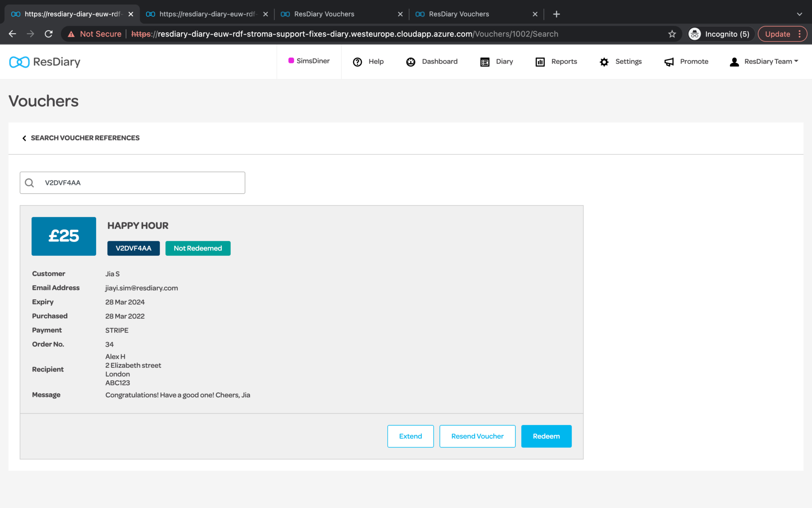812x508 pixels.
Task: Click the Promote megaphone icon
Action: 669,62
